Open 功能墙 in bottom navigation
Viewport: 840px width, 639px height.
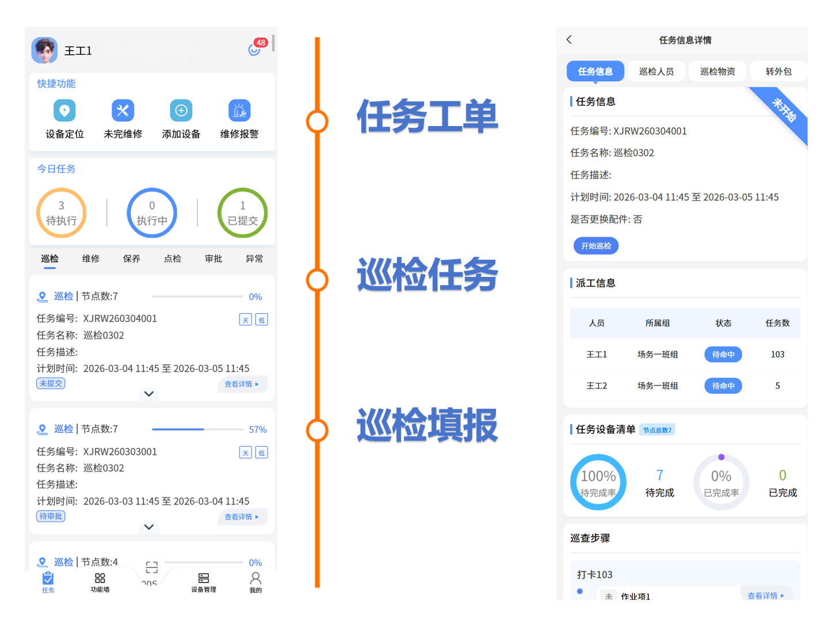(100, 581)
